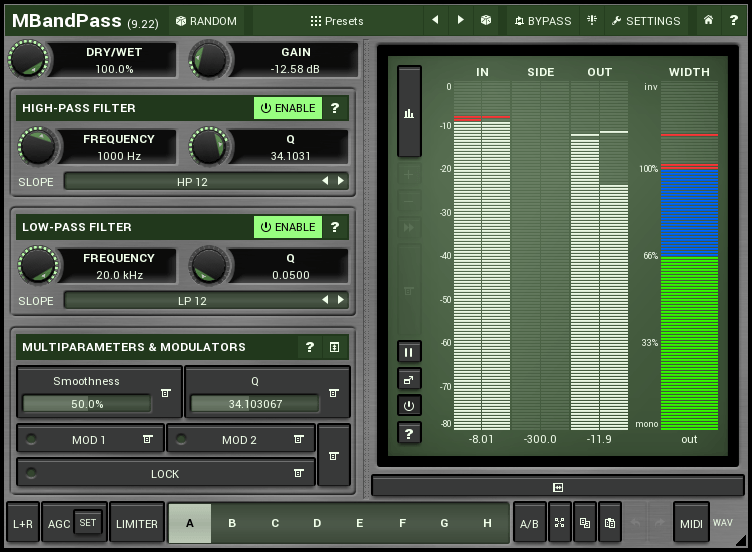Click the histogram icon above the meters
This screenshot has height=552, width=752.
pos(409,112)
